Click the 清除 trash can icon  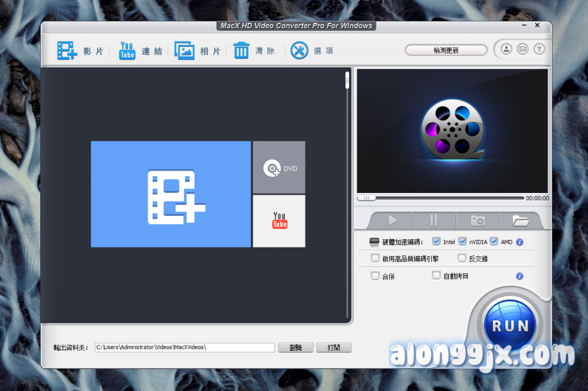pyautogui.click(x=241, y=51)
